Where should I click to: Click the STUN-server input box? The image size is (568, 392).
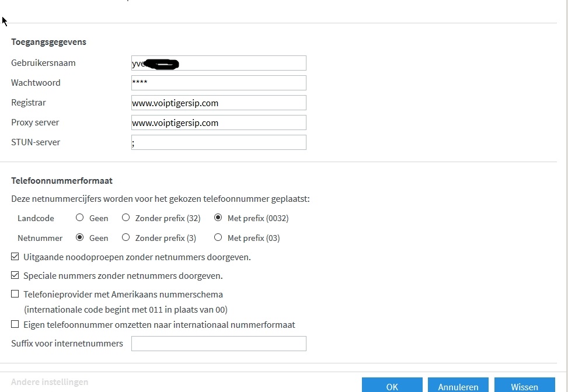pos(218,142)
